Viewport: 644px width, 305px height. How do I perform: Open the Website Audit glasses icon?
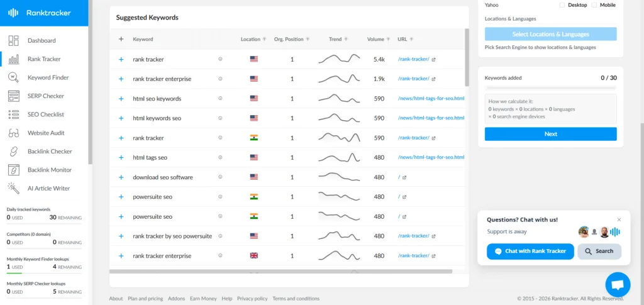point(14,133)
